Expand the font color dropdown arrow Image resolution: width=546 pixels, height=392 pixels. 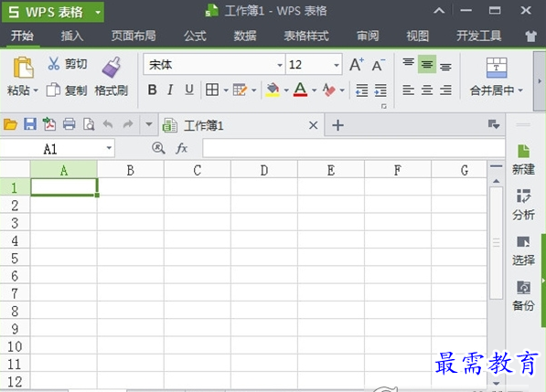(314, 90)
